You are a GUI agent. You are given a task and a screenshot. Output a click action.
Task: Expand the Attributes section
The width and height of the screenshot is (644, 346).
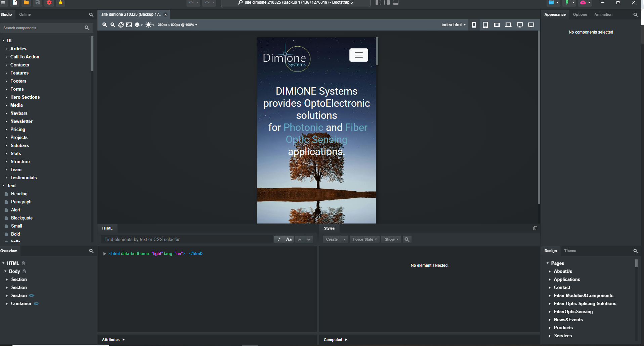coord(113,340)
